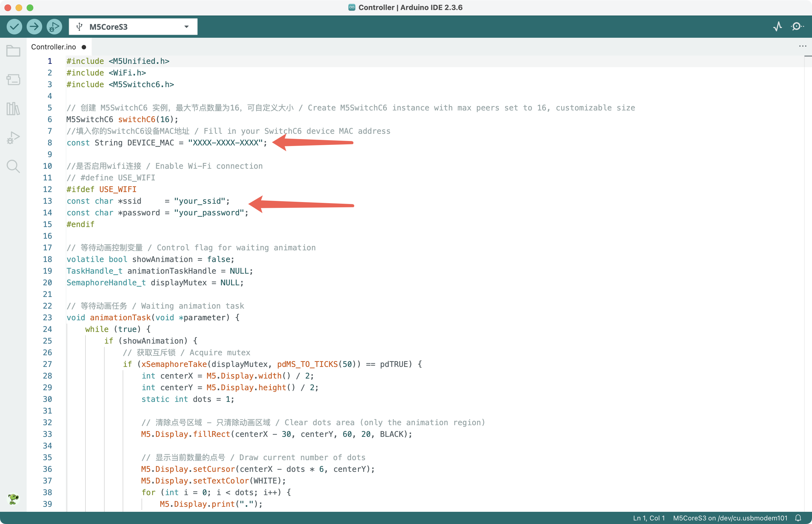Click on #include <M5Switchc6.h> line

[x=120, y=84]
